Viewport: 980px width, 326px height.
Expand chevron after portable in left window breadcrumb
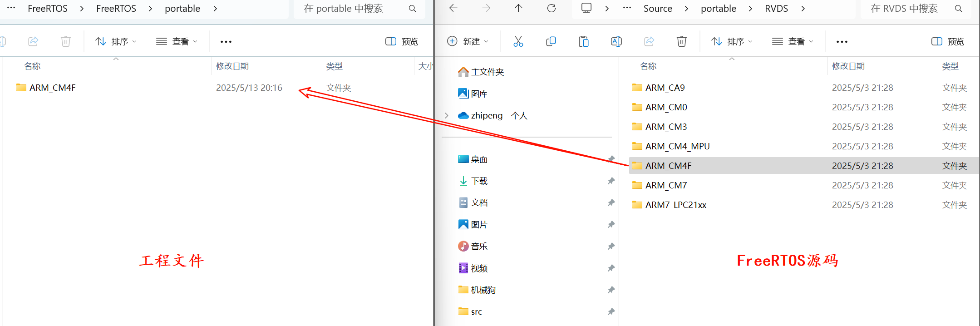point(215,9)
